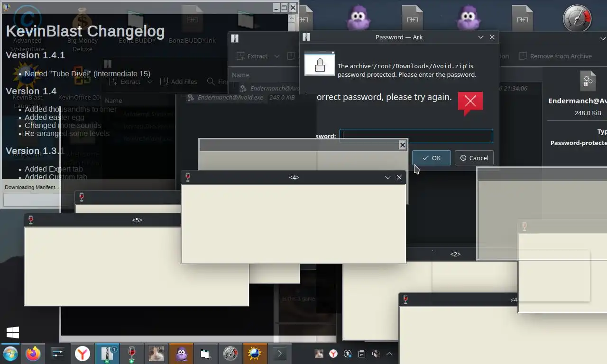Click the Downloading Manifest progress bar
Screen dimensions: 607x364
[x=31, y=200]
